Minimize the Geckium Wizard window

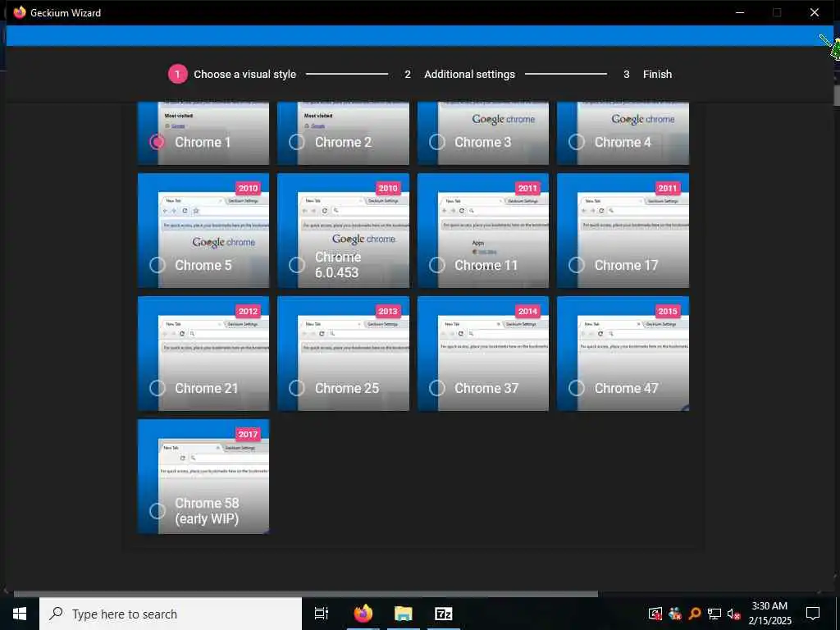[740, 12]
